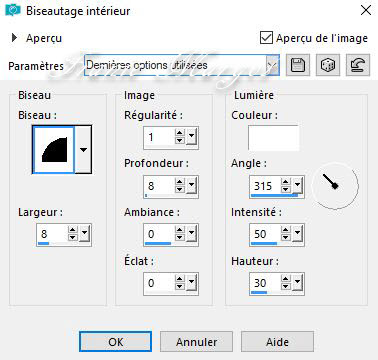Decrease Profondeur value with the down arrow
The width and height of the screenshot is (378, 360).
click(x=180, y=189)
